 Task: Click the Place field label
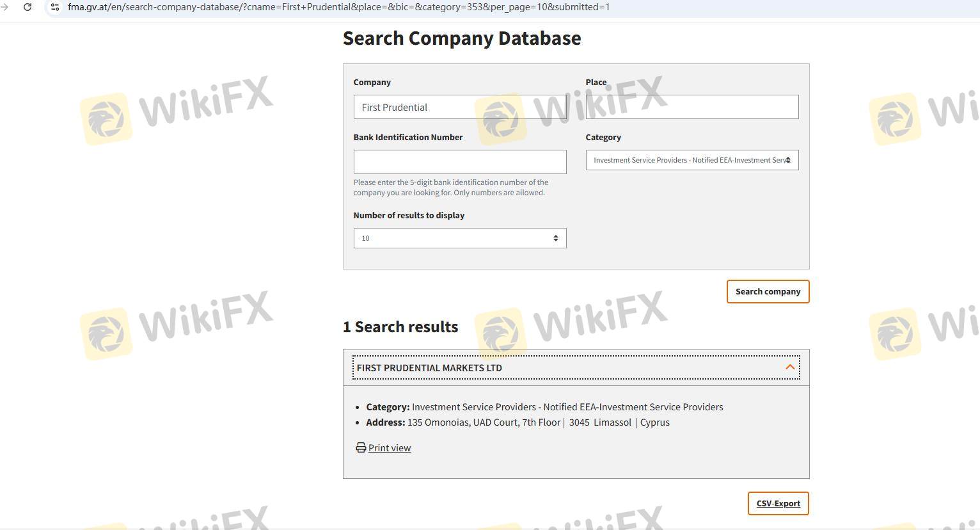click(596, 82)
